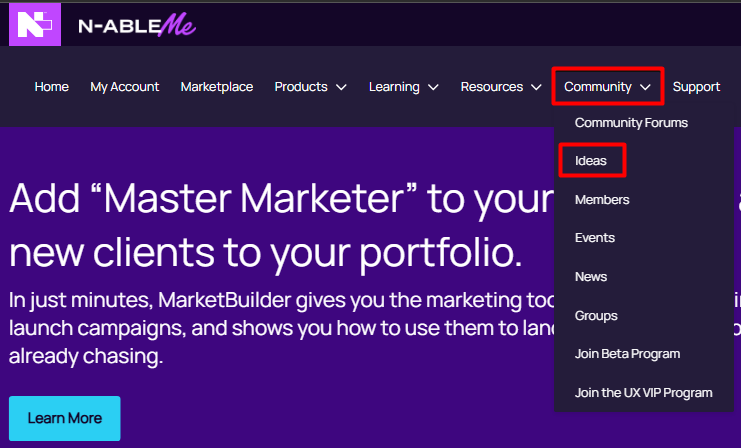
Task: Click Join Beta Program
Action: tap(627, 354)
